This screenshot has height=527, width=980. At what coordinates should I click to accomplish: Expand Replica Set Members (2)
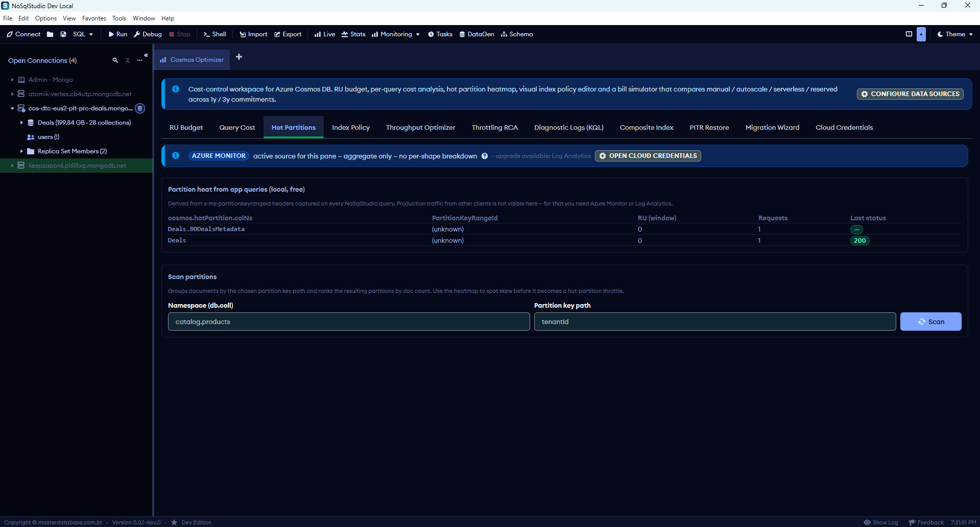(x=21, y=151)
